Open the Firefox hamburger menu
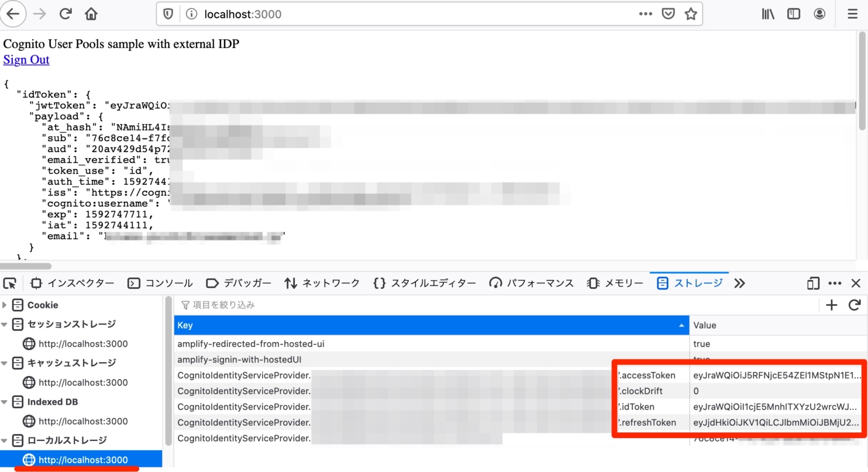Screen dimensions: 868x472 coord(852,14)
